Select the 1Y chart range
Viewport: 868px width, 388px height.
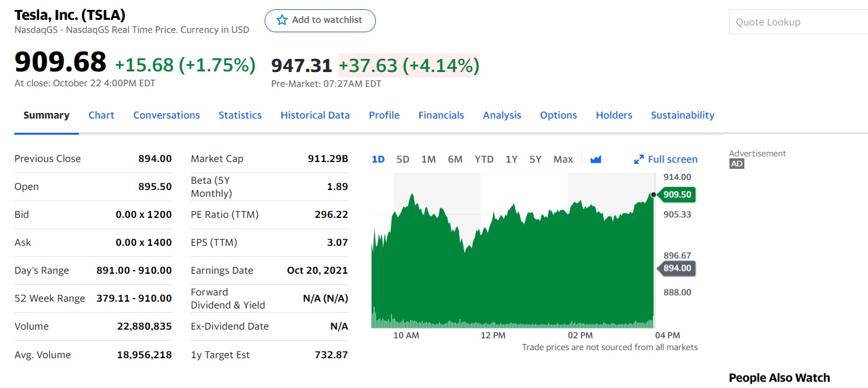pyautogui.click(x=511, y=160)
